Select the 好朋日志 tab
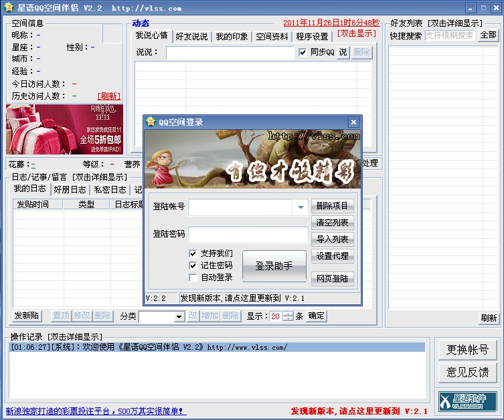The height and width of the screenshot is (420, 504). pos(70,190)
